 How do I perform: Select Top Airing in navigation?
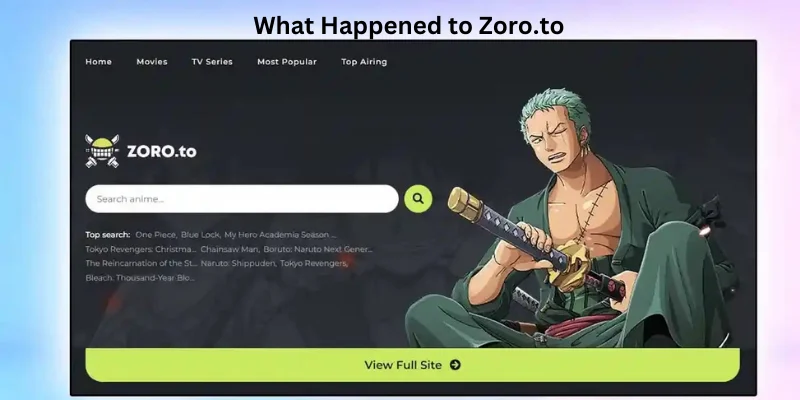364,62
